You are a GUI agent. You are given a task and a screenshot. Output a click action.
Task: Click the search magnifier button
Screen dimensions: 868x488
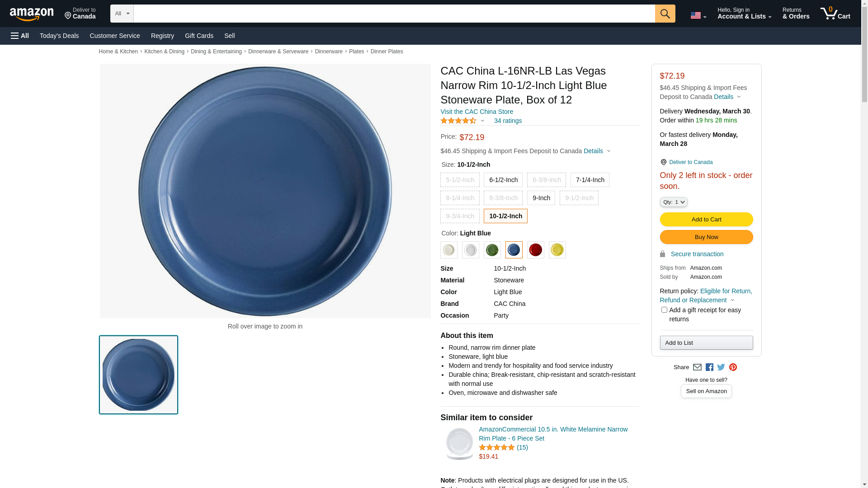[665, 14]
